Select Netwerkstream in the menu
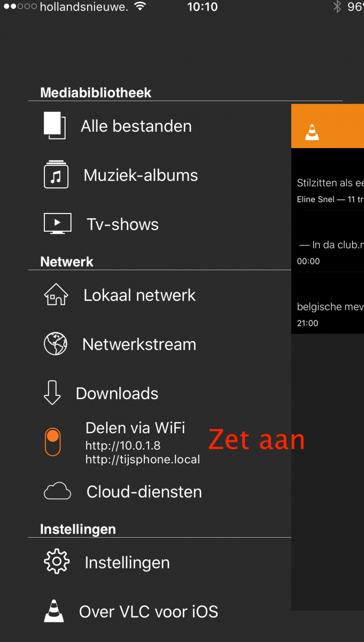This screenshot has width=364, height=642. pyautogui.click(x=139, y=345)
